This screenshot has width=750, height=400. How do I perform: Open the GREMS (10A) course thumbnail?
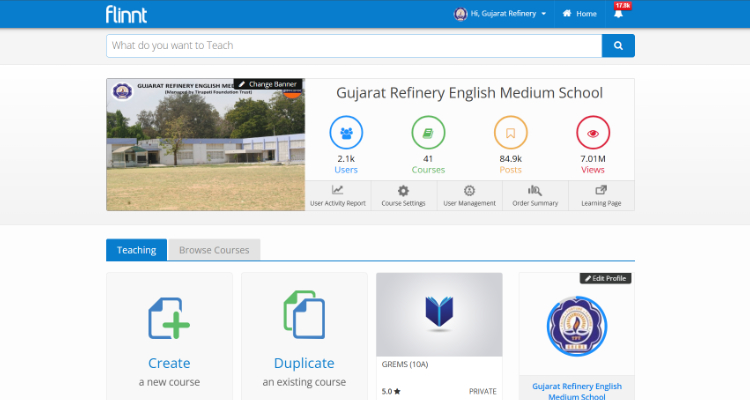[x=439, y=314]
